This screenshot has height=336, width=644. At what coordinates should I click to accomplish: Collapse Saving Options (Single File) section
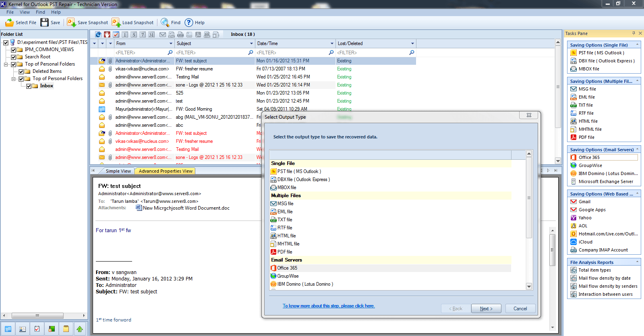638,45
